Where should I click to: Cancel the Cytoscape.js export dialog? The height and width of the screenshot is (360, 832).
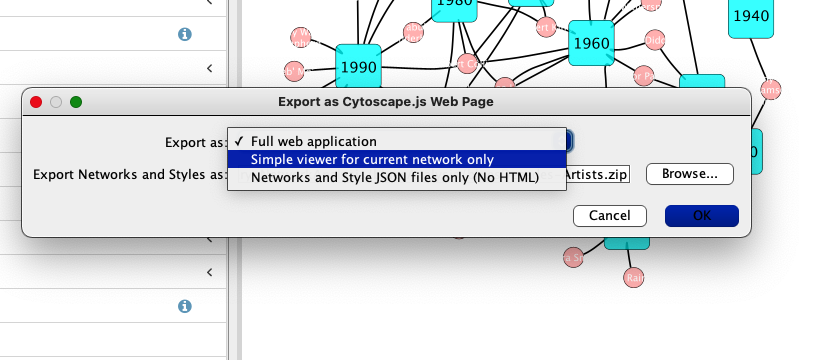[610, 216]
